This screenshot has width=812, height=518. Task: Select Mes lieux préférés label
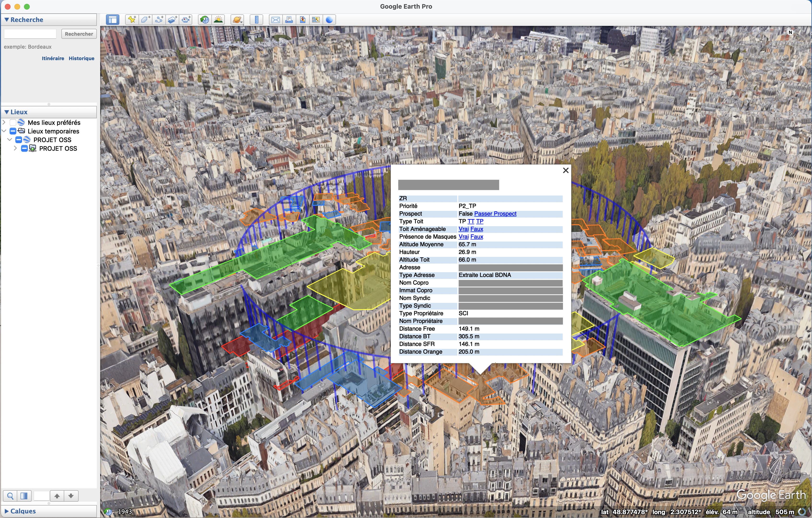(x=54, y=122)
